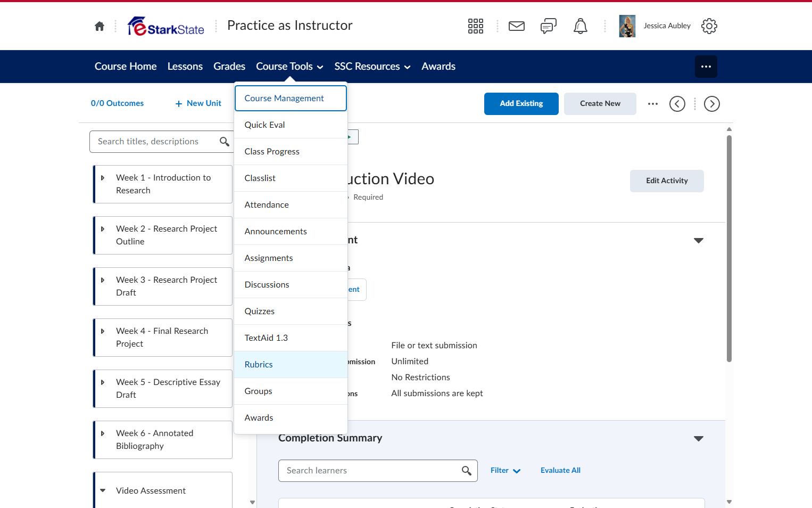Collapse the Video Assessment unit
This screenshot has width=812, height=508.
click(x=103, y=491)
